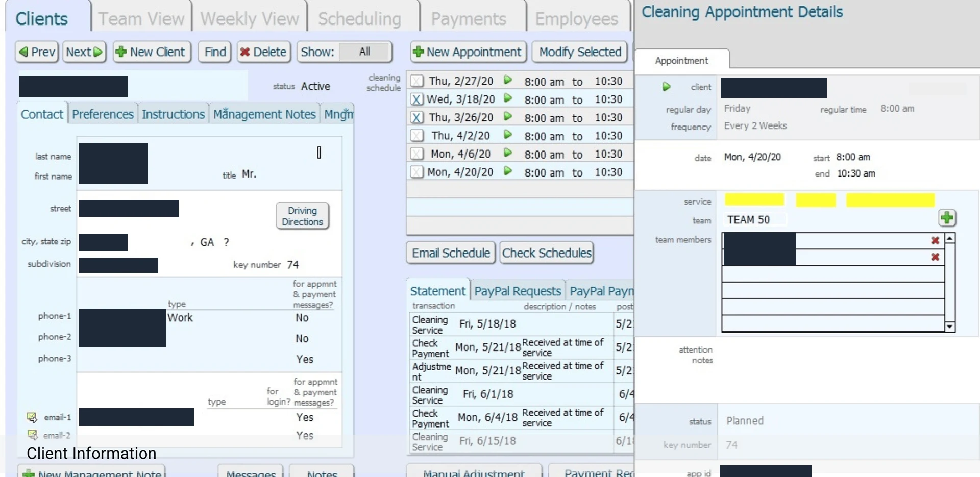Toggle checkbox for Thu, 4/2/20 appointment
Viewport: 980px width, 477px height.
coord(417,136)
